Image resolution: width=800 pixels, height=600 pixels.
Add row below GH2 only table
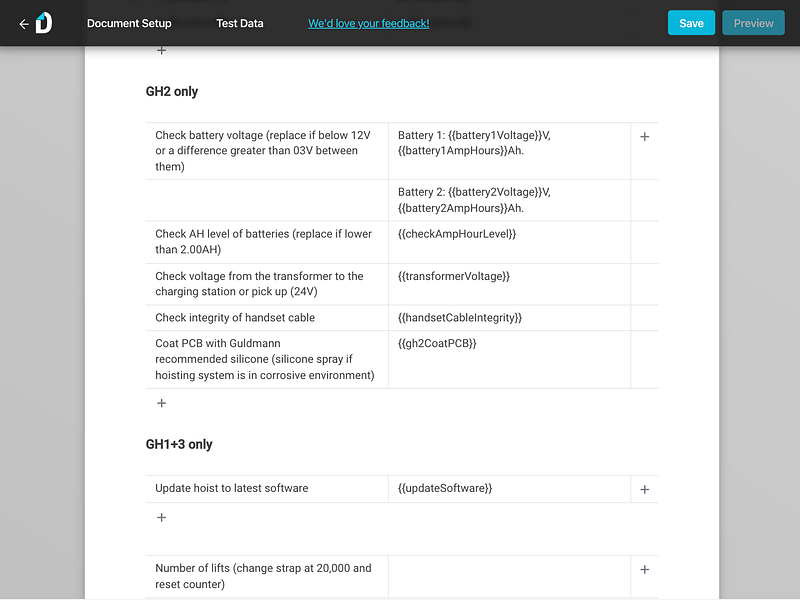coord(161,403)
